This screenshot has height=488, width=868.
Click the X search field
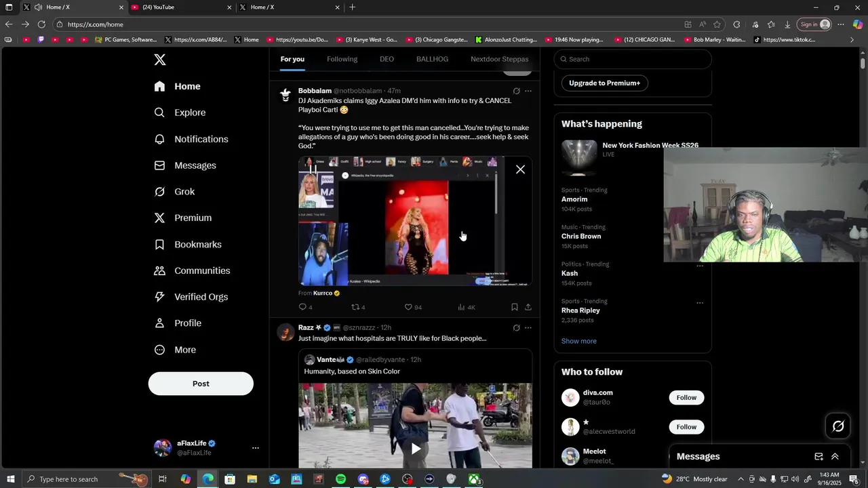[x=633, y=59]
